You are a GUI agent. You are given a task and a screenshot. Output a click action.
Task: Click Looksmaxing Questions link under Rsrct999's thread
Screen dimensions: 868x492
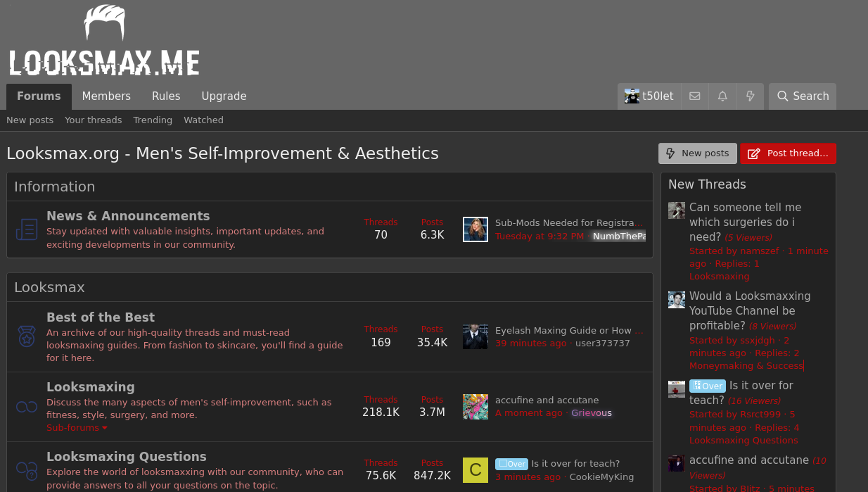[x=743, y=441]
